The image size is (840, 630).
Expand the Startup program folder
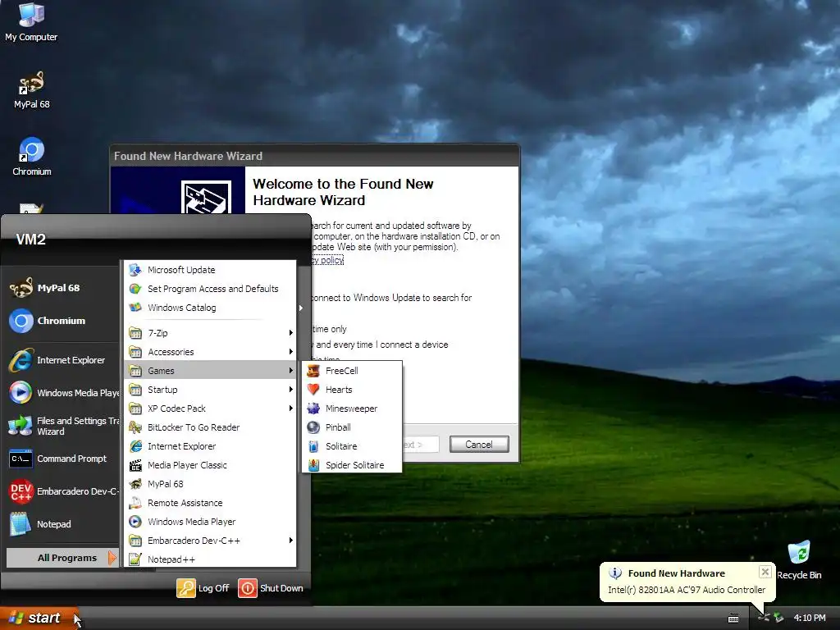[211, 390]
